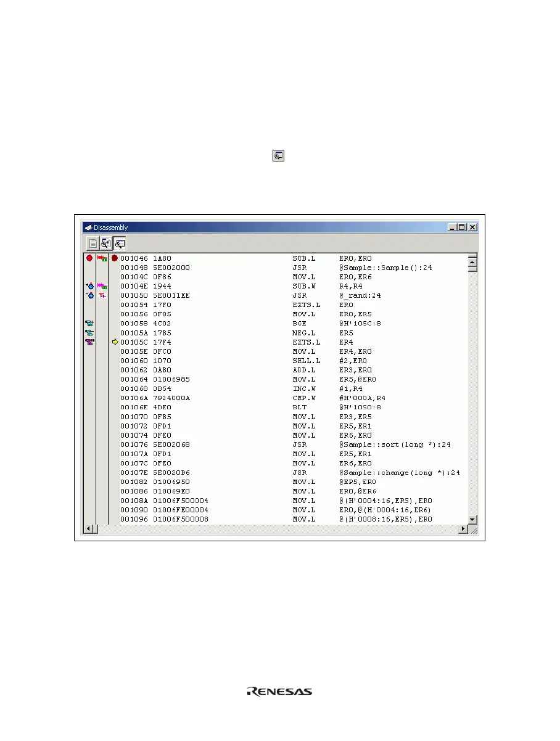Screen dimensions: 560x741
Task: Click Disassembly window title bar icon
Action: (89, 227)
